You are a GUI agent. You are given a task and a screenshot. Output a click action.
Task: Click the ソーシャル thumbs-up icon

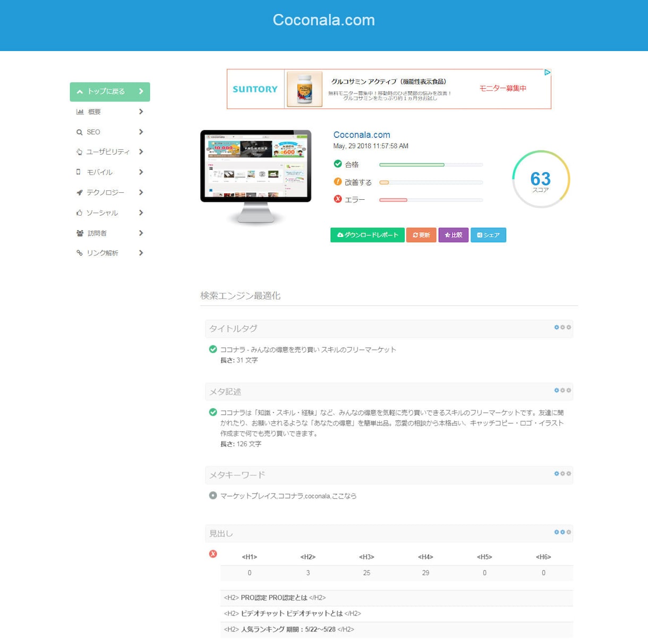[80, 213]
